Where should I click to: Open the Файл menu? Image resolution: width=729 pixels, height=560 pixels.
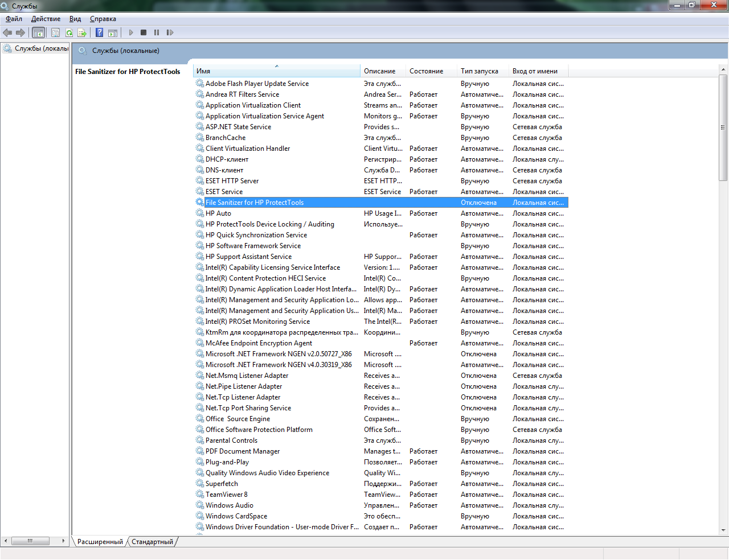click(14, 19)
